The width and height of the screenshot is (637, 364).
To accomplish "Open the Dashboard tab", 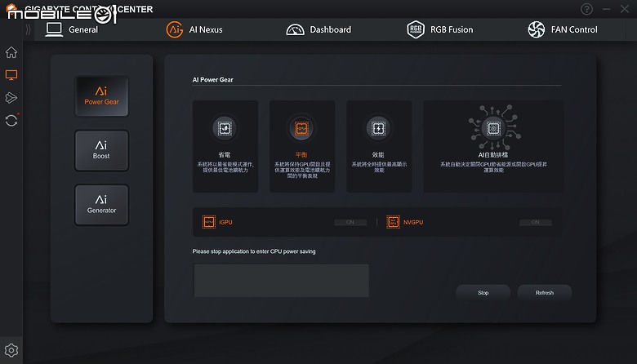I will 318,29.
